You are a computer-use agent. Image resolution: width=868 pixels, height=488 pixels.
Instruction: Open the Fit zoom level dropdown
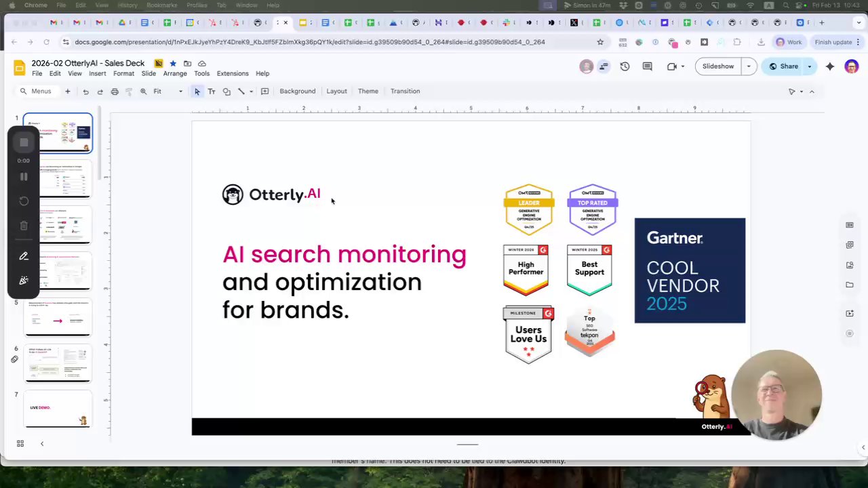[167, 91]
